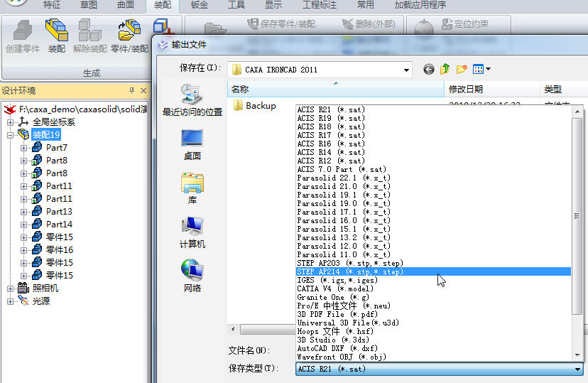
Task: Click the 零件/装配 insert part icon
Action: tap(129, 36)
